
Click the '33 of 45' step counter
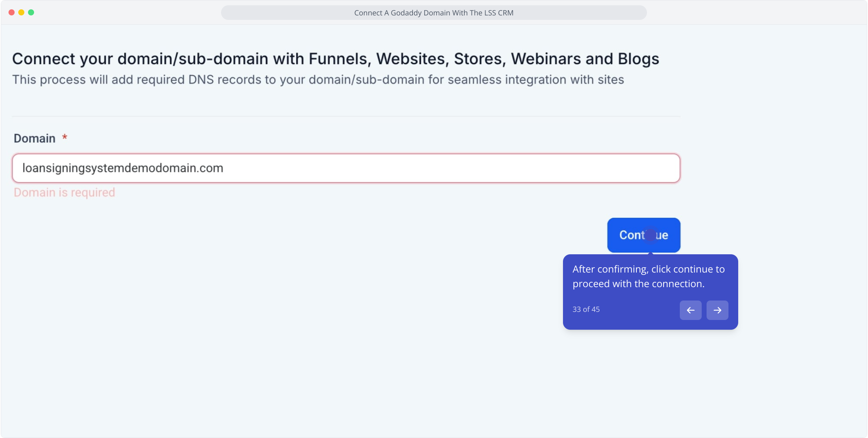tap(586, 309)
